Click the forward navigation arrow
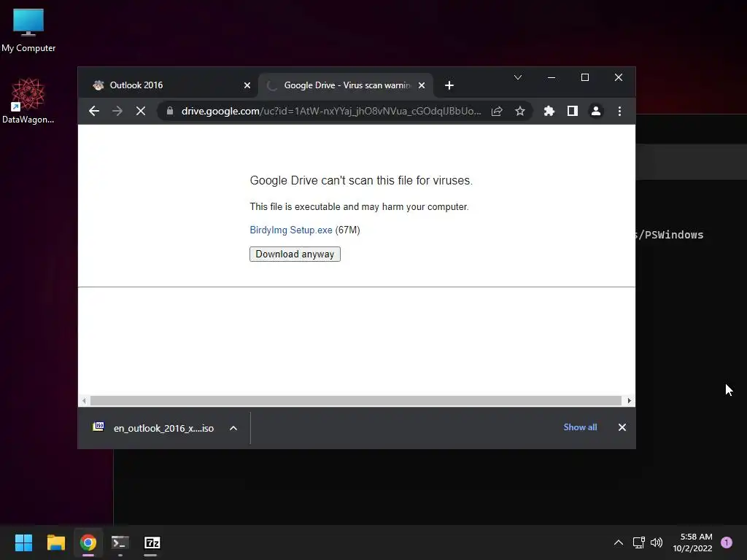 [117, 111]
